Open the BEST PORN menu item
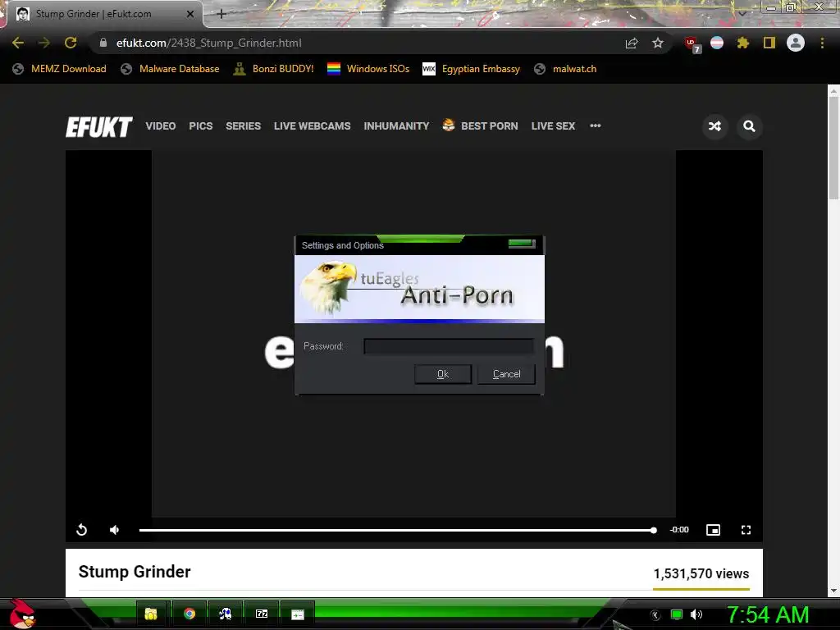 (x=481, y=126)
